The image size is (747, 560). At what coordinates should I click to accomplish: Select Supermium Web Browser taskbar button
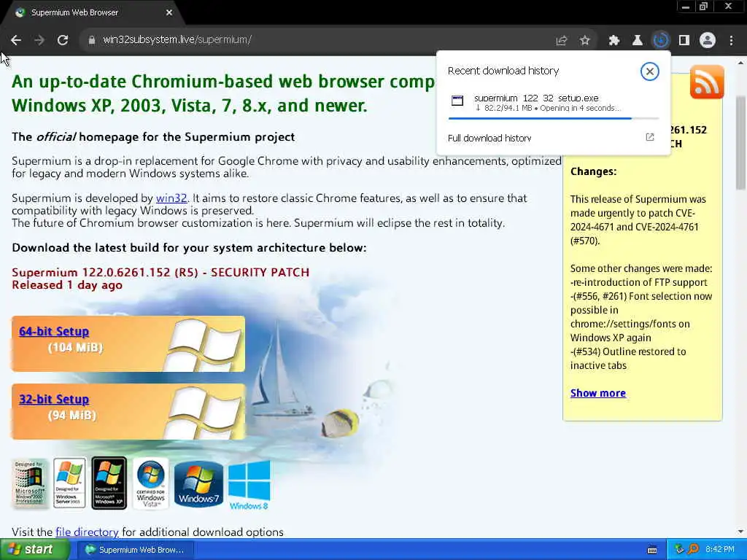[x=134, y=550]
